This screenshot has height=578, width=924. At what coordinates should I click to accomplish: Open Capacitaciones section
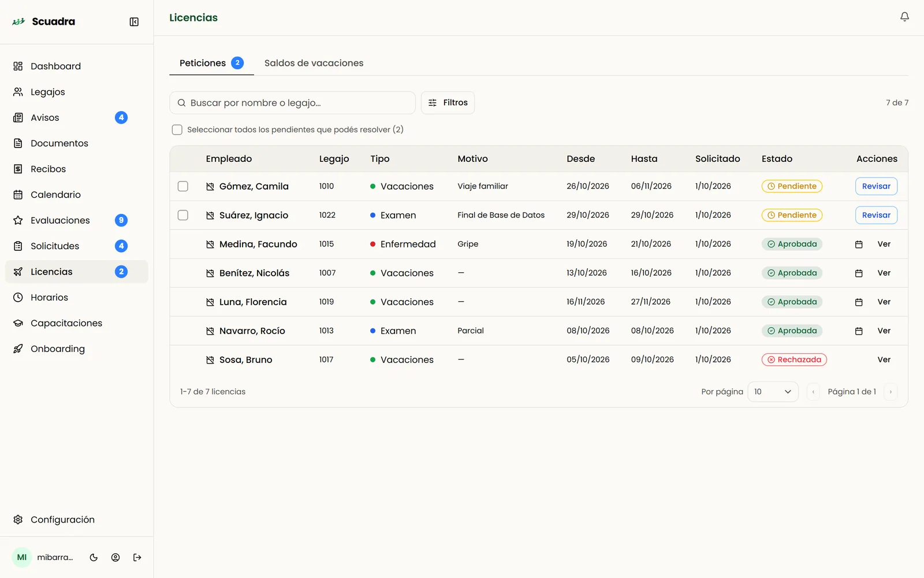tap(76, 323)
